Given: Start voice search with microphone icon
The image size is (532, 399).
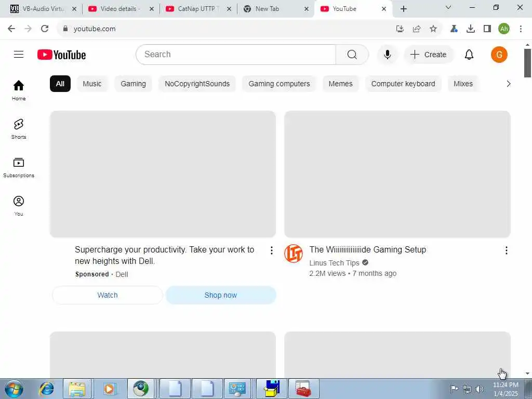Looking at the screenshot, I should tap(387, 54).
